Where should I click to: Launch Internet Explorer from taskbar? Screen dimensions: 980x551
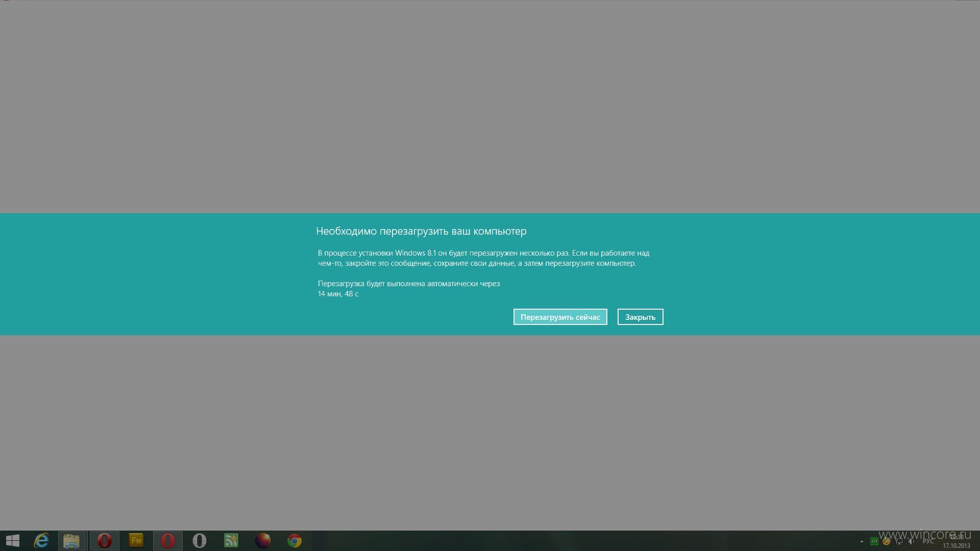pos(41,541)
